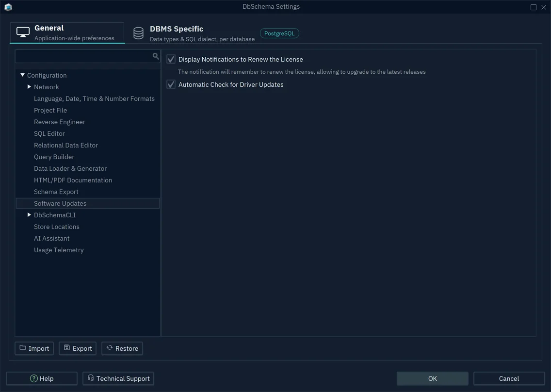The image size is (551, 392).
Task: Collapse the Configuration tree node
Action: [x=22, y=75]
